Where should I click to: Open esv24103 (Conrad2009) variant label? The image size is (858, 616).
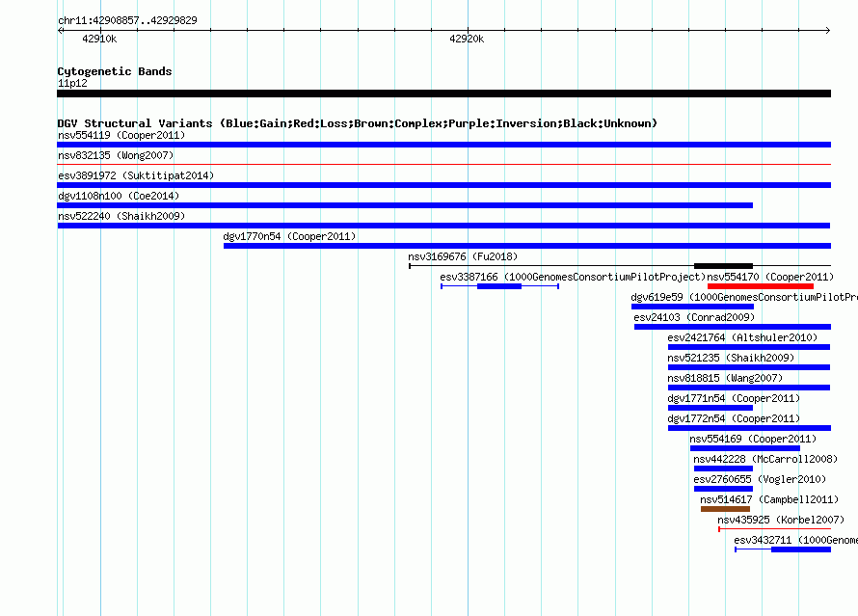(694, 317)
